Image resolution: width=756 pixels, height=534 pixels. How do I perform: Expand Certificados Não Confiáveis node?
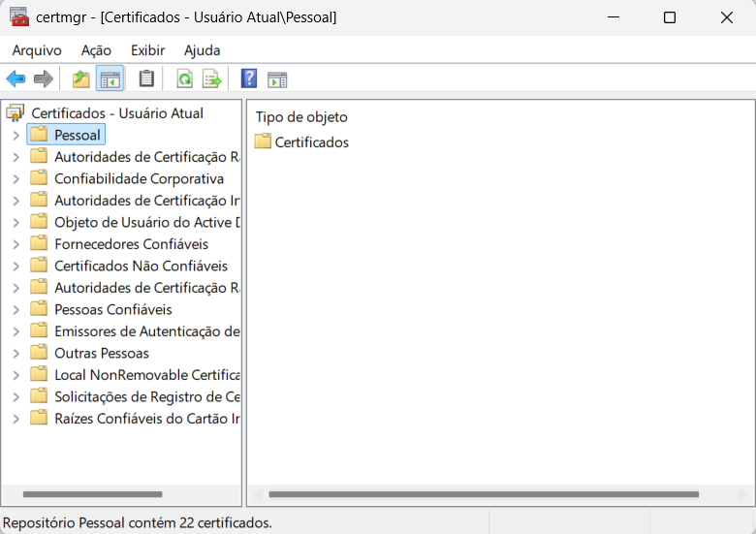point(16,267)
